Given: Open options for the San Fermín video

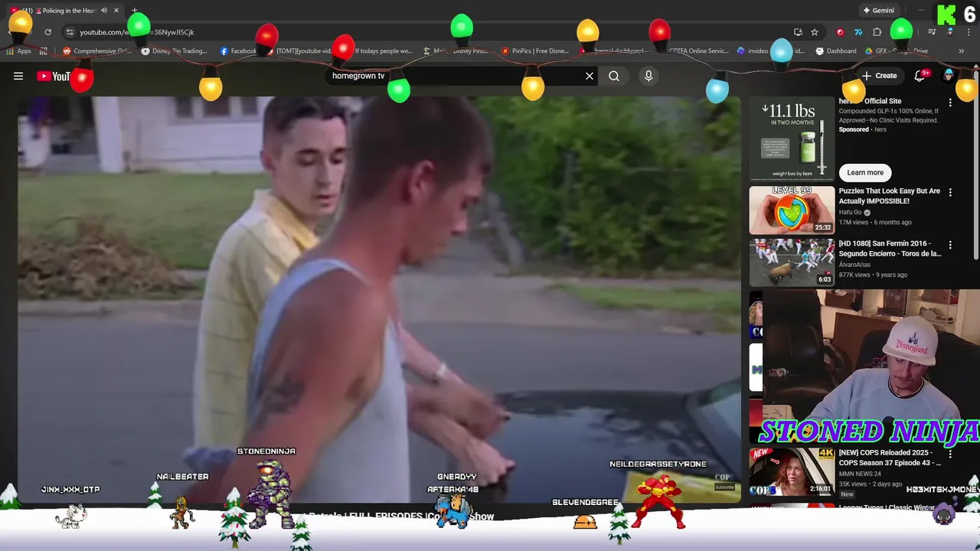Looking at the screenshot, I should [x=950, y=246].
